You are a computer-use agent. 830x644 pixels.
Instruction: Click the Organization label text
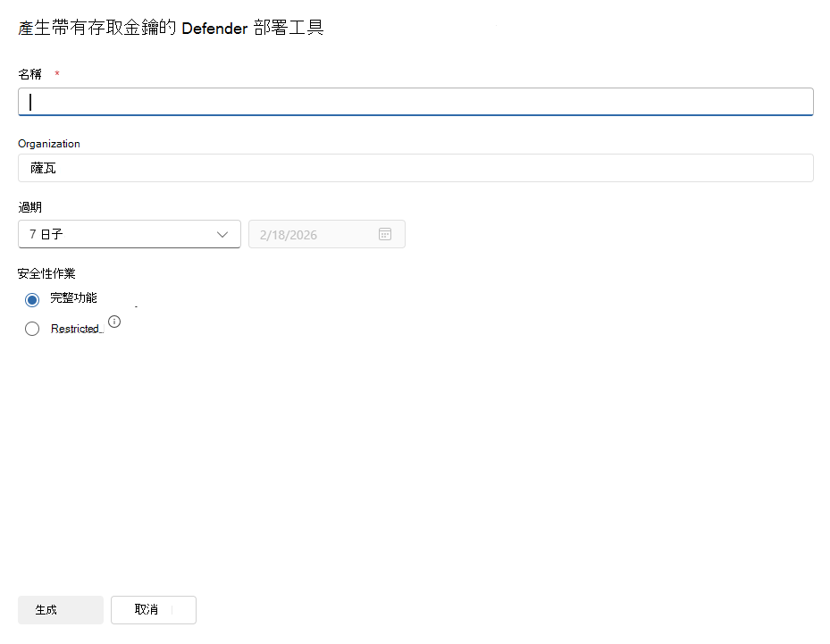(49, 144)
